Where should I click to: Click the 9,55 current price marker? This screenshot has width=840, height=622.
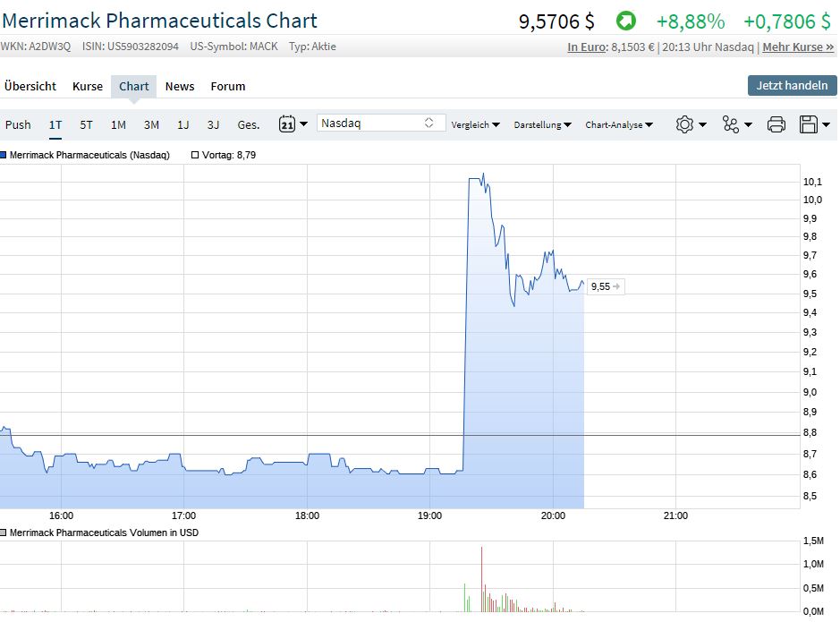[605, 286]
